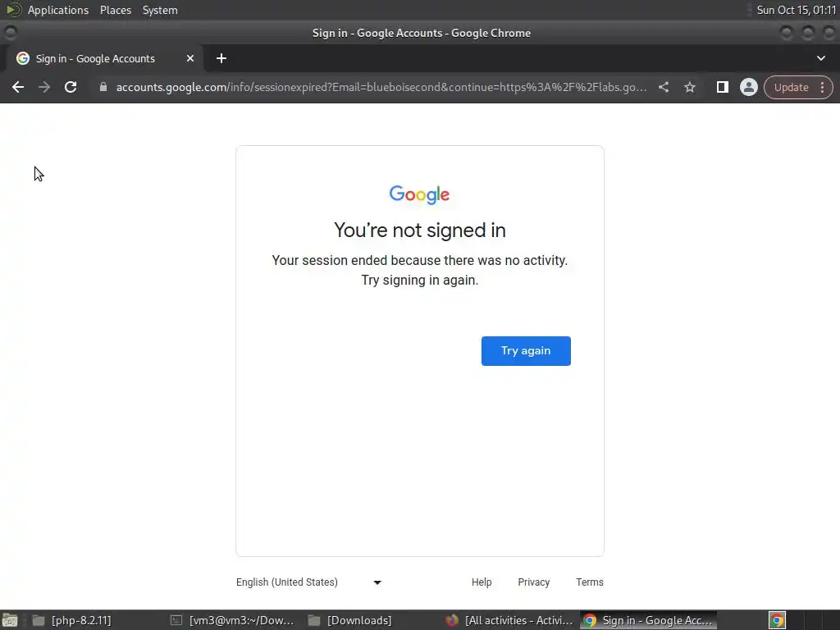The image size is (840, 630).
Task: Click the forward navigation arrow
Action: coord(44,87)
